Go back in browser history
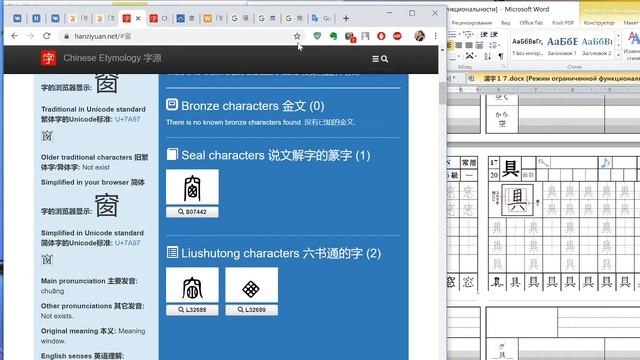Image resolution: width=640 pixels, height=360 pixels. click(15, 36)
